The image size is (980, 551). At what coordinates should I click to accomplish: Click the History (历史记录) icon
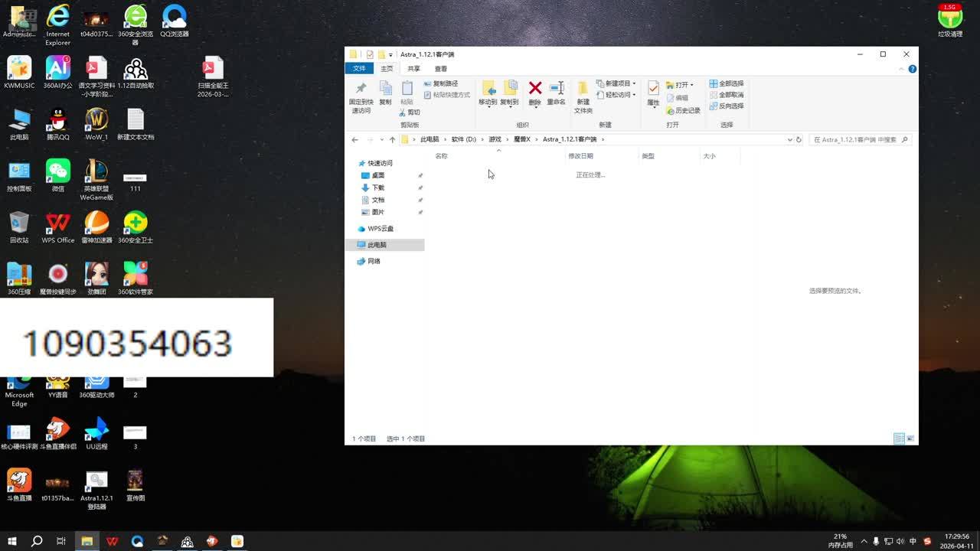coord(683,110)
